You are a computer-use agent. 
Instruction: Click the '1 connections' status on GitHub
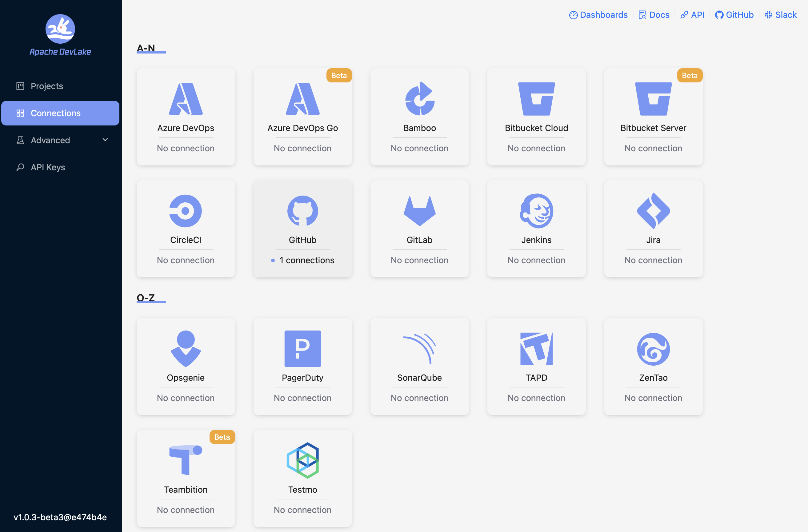(302, 260)
